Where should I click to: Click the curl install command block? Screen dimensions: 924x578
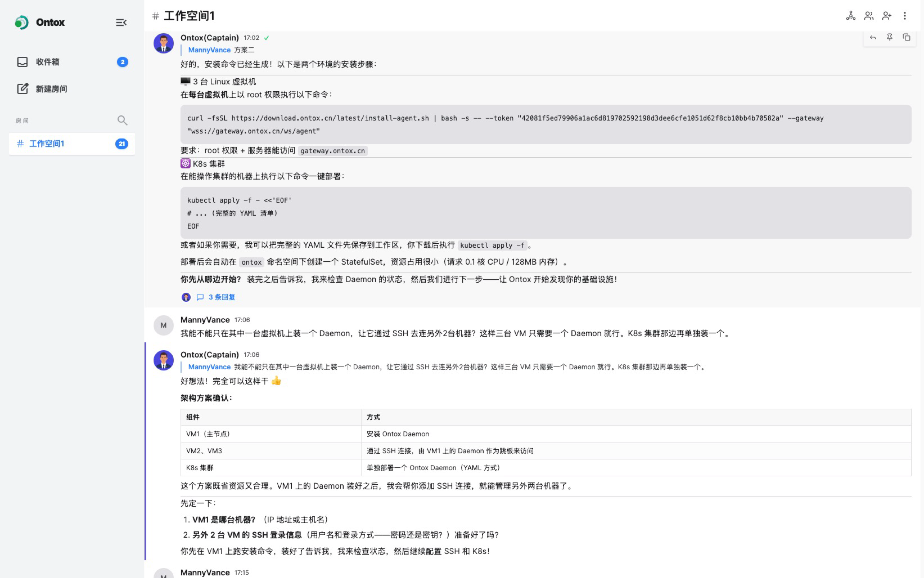click(546, 125)
